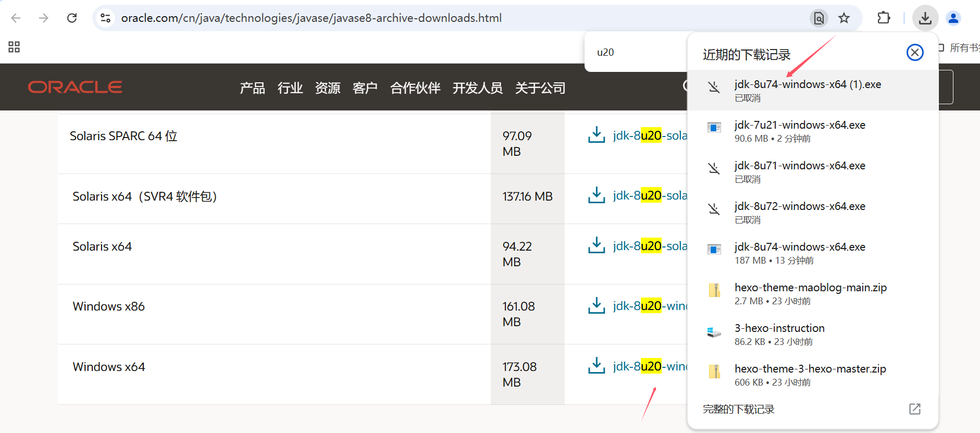Select jdk-8u71-windows-x64.exe download entry
Viewport: 980px width, 433px height.
(x=813, y=171)
